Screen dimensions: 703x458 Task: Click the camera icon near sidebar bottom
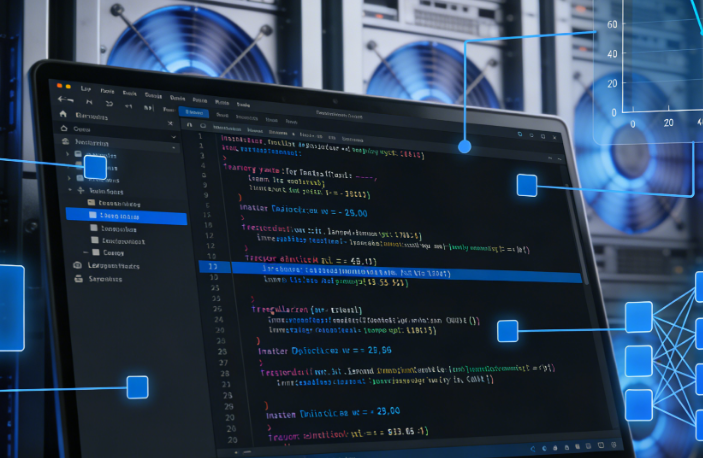click(78, 265)
